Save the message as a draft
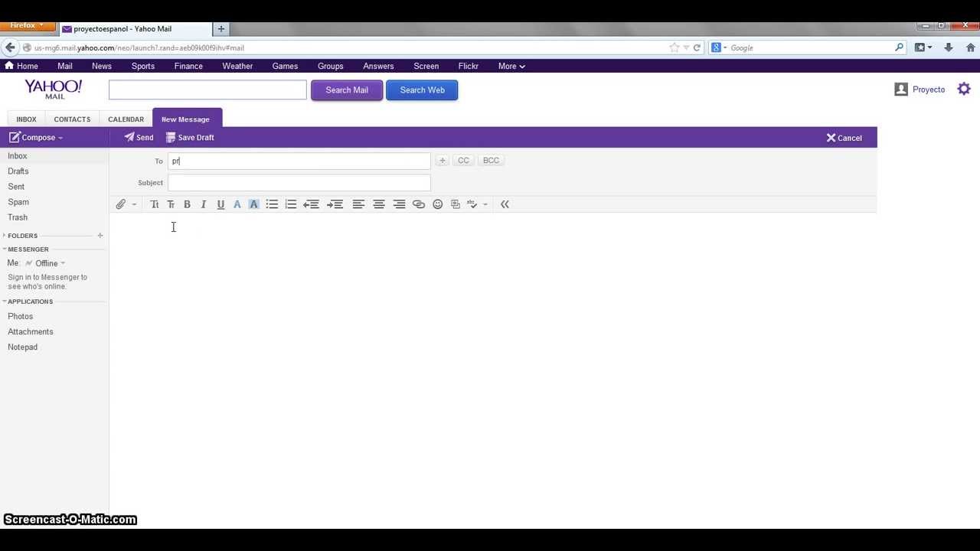This screenshot has width=980, height=551. (x=190, y=138)
